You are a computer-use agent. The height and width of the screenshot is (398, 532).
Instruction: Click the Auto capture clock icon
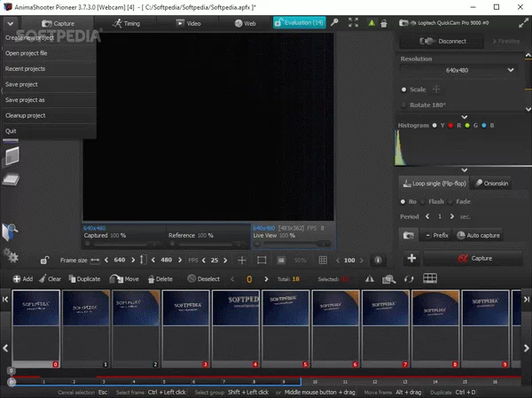(461, 236)
